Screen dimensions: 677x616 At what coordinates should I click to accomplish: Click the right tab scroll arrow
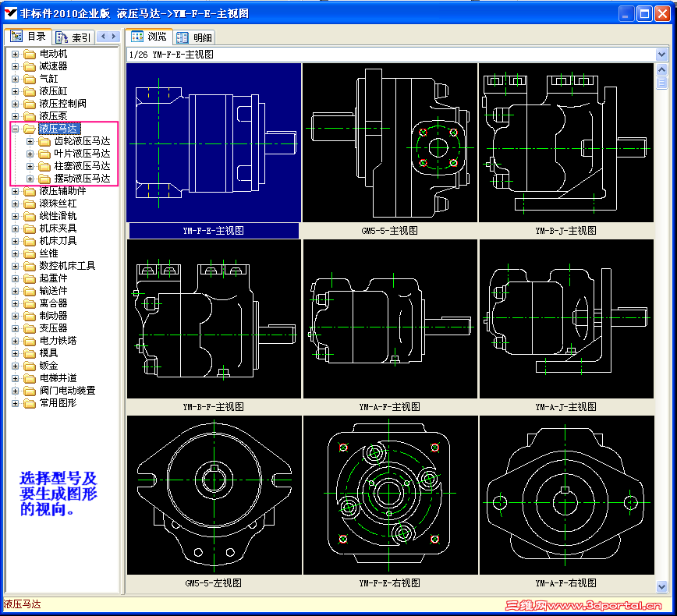coord(114,37)
